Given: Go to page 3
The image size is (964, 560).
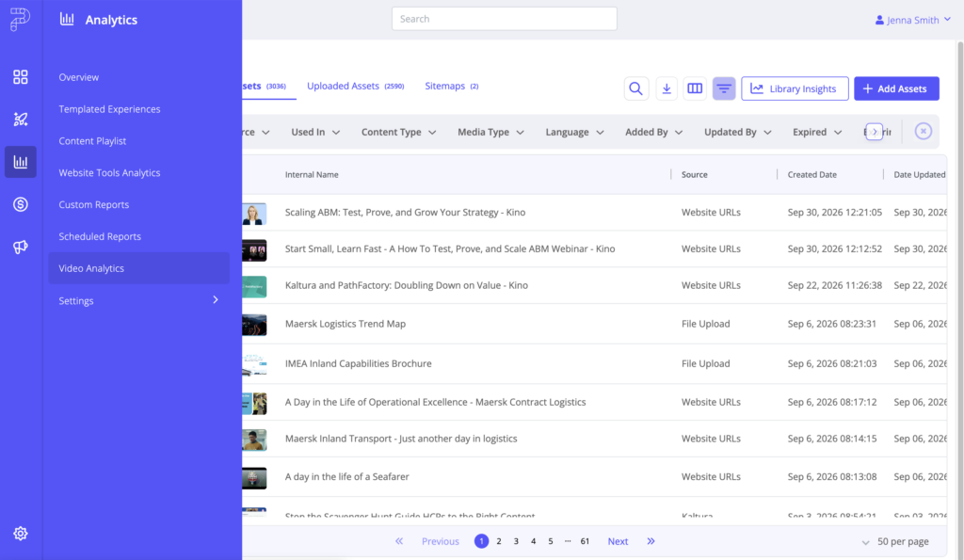Looking at the screenshot, I should click(x=516, y=541).
